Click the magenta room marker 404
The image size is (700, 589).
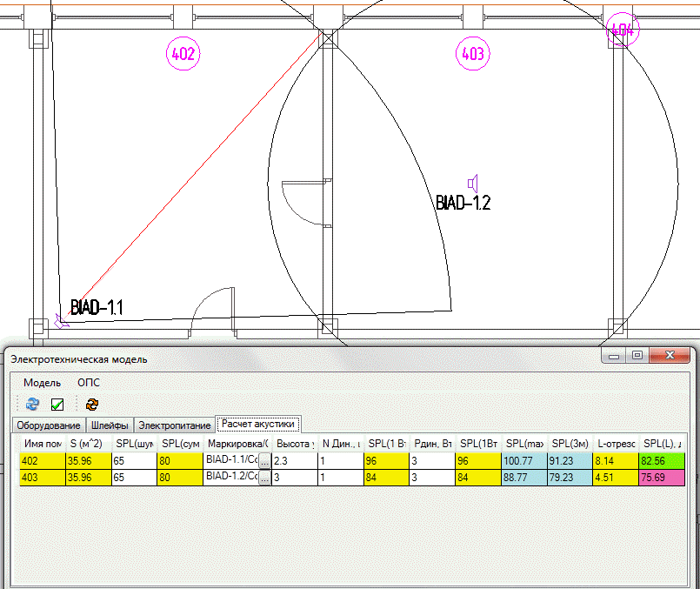(623, 30)
